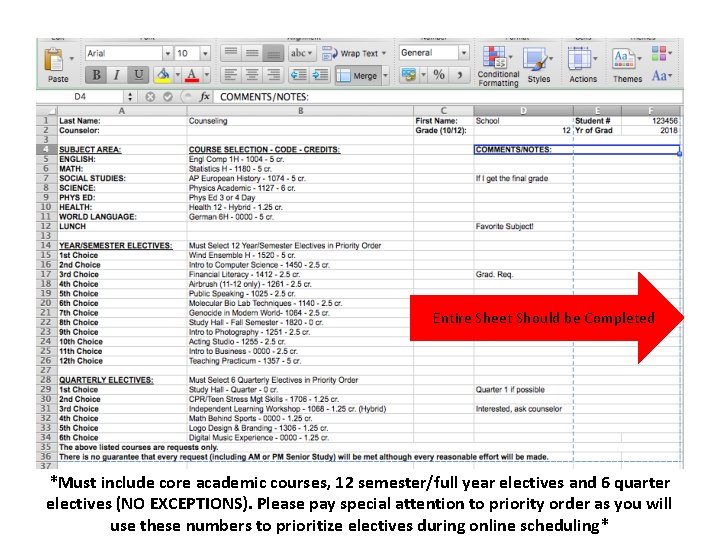Select the 'YEAR/SEMESTER ELECTIVES:' cell

122,246
